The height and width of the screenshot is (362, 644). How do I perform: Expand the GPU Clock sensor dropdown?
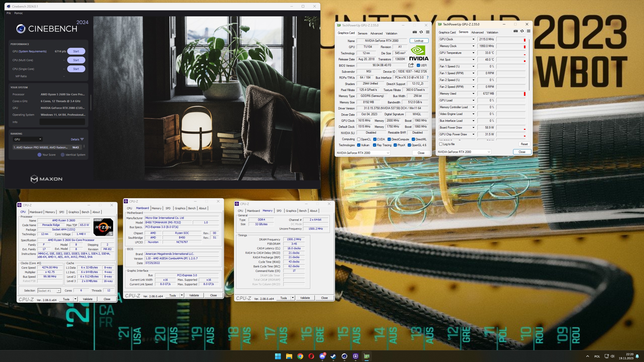tap(473, 39)
